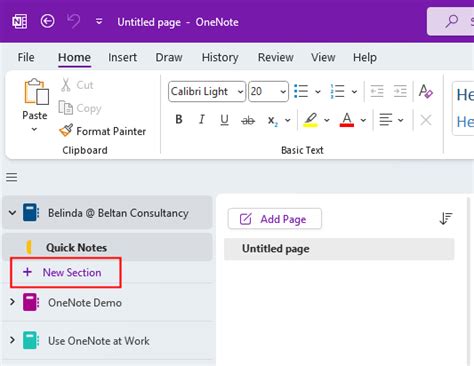Select first Heading style in gallery

coord(465,95)
